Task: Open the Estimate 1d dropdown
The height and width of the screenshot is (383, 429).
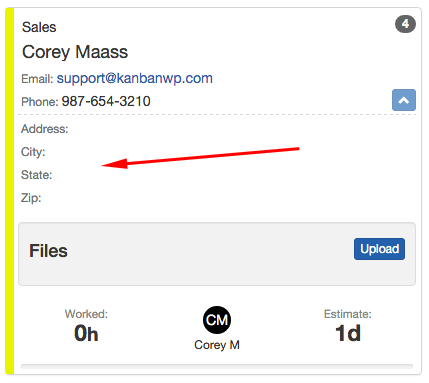Action: 348,333
